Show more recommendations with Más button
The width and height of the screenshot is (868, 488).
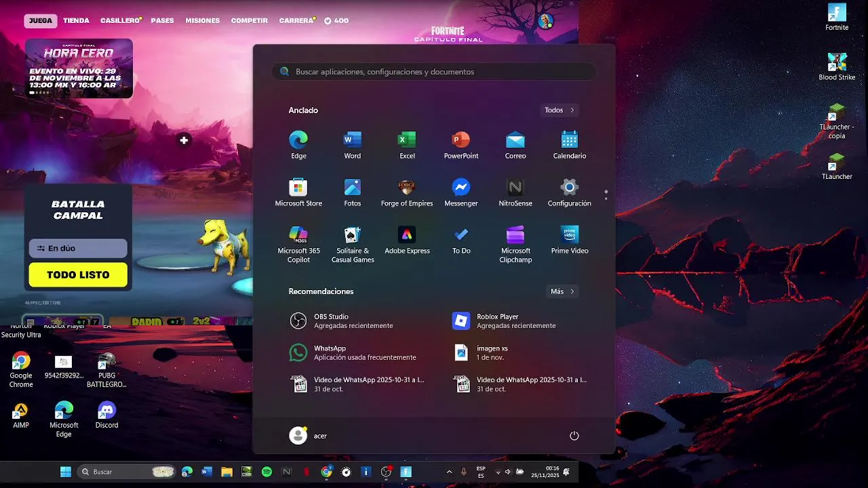(562, 291)
